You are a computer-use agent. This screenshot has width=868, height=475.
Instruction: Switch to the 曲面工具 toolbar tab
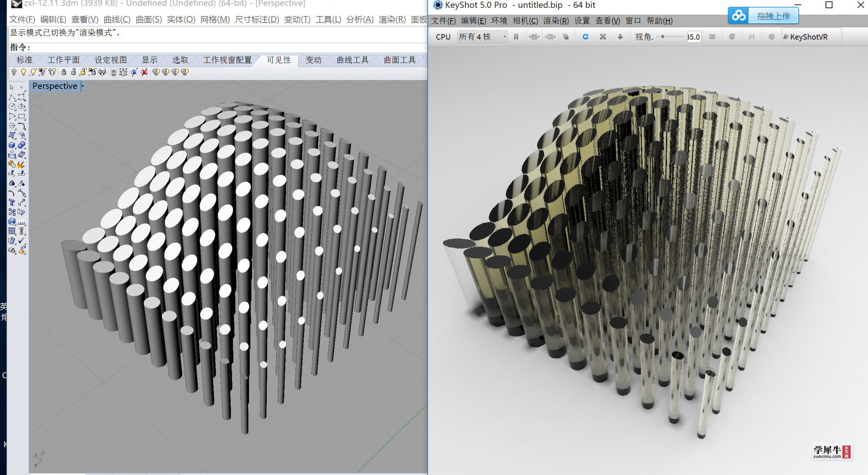tap(400, 60)
